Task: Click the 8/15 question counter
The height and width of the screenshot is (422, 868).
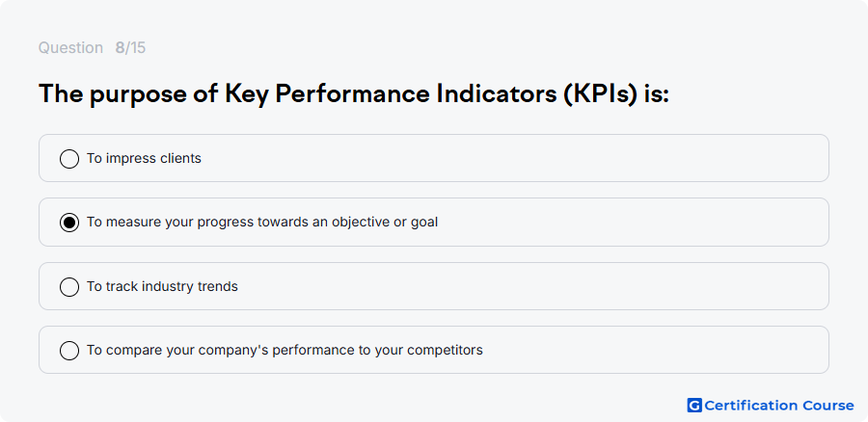Action: tap(130, 48)
